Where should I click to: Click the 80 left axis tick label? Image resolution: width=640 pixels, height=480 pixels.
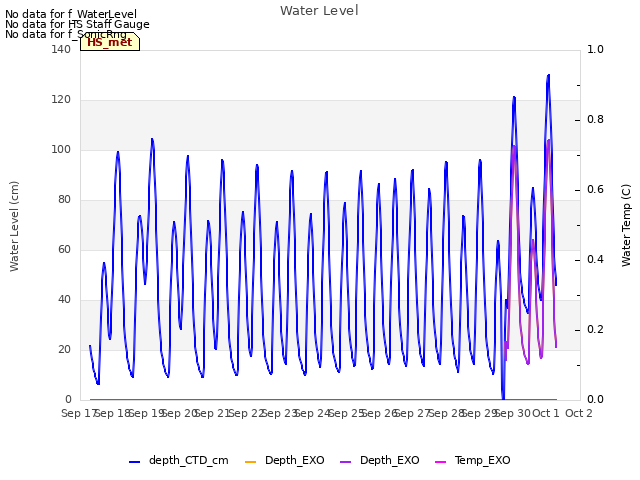click(64, 200)
